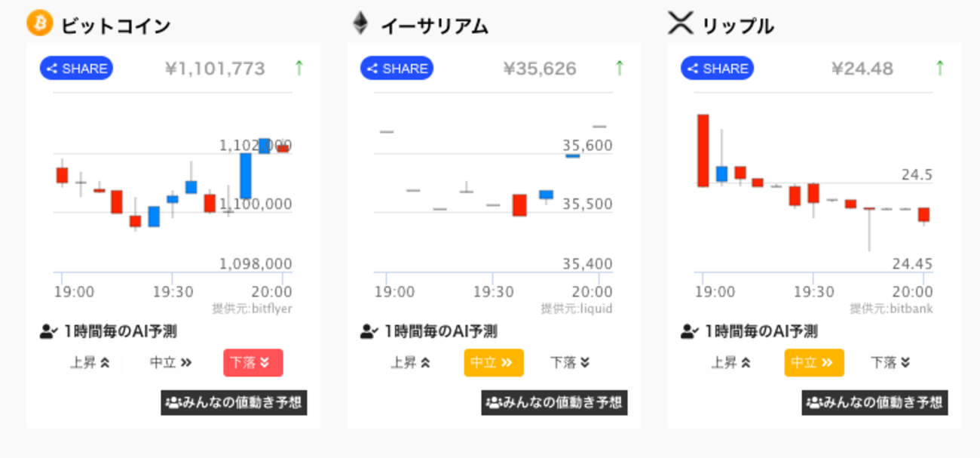Click the orange Bitcoin logo icon
Screen dimensions: 980x458
click(x=39, y=23)
